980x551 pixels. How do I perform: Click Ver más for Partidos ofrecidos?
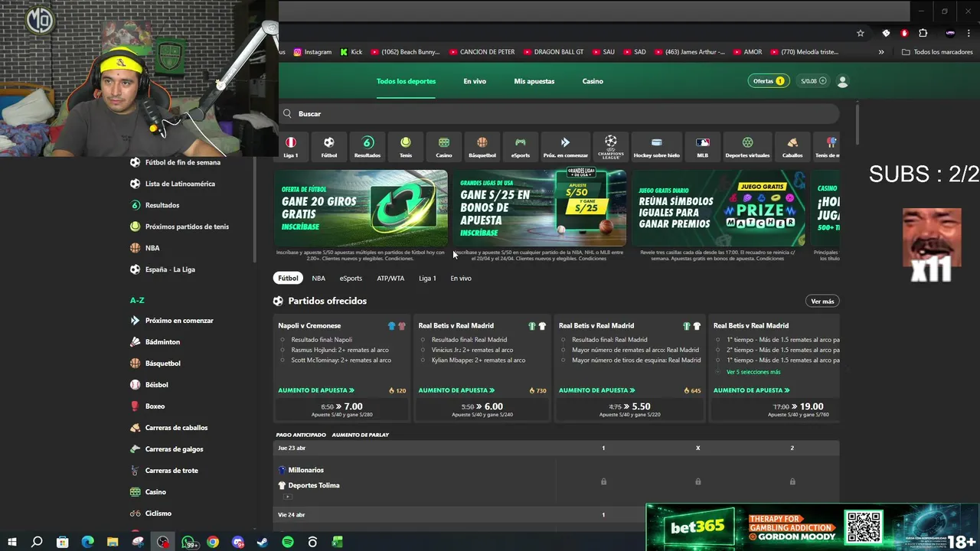pos(822,302)
